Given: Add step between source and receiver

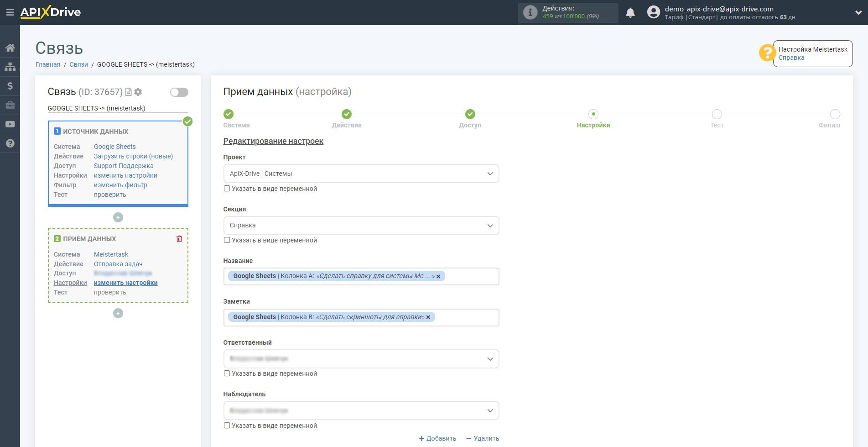Looking at the screenshot, I should [x=118, y=217].
